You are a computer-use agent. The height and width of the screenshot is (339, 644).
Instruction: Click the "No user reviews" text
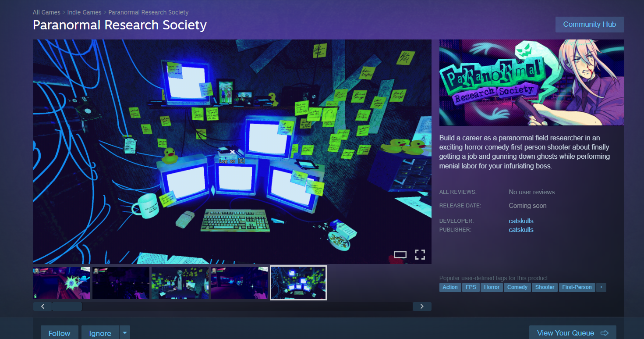531,192
